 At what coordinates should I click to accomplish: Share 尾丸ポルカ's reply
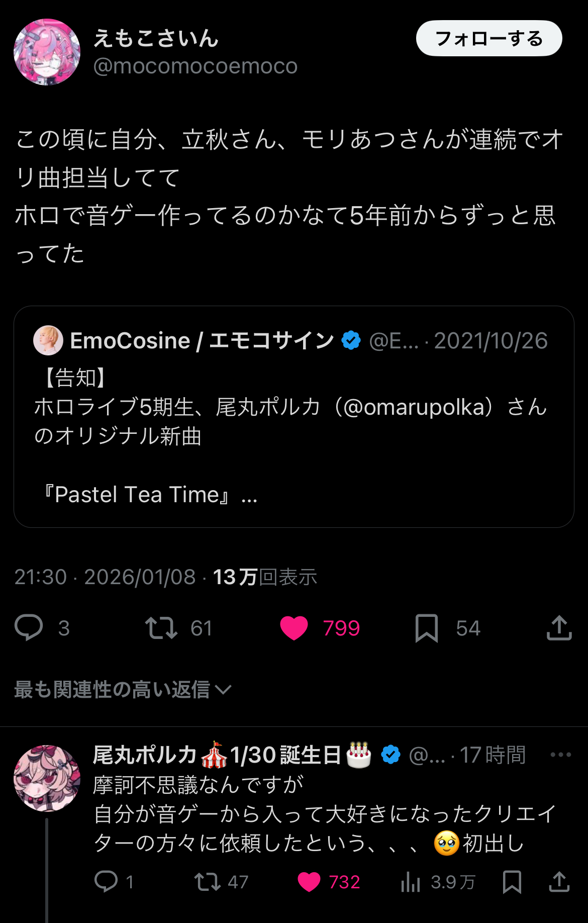(x=559, y=881)
